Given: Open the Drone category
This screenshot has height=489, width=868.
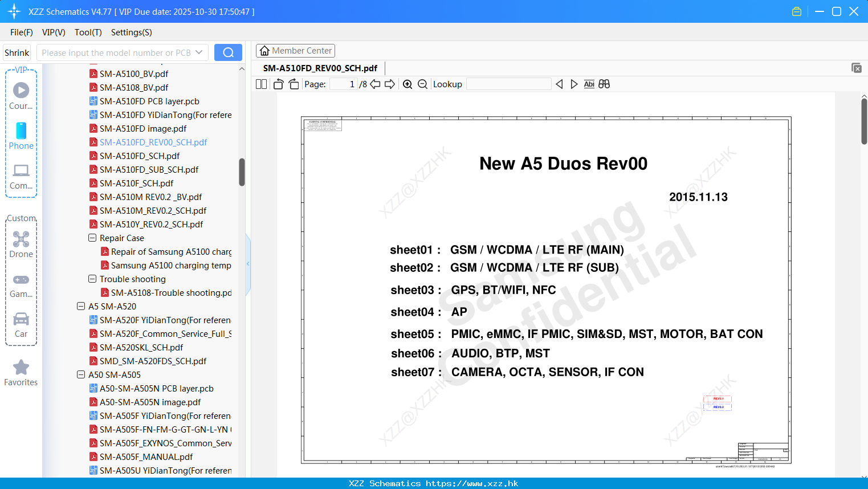Looking at the screenshot, I should [21, 244].
